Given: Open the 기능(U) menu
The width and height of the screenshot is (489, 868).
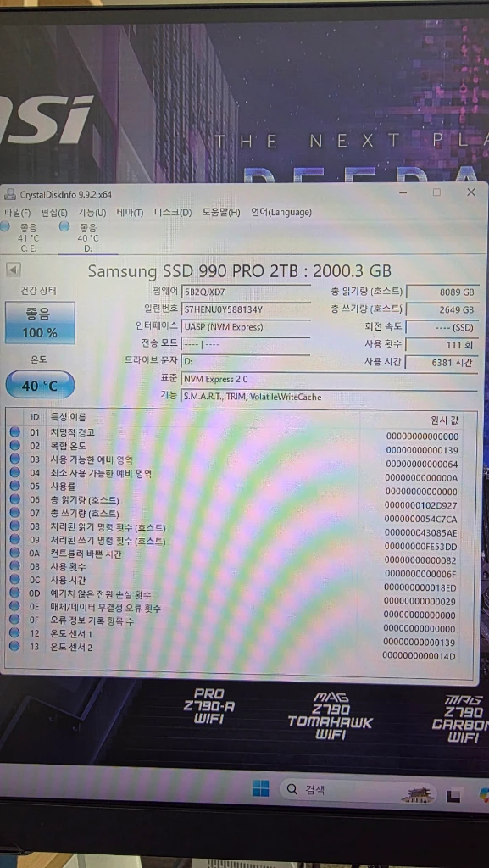Looking at the screenshot, I should [92, 213].
